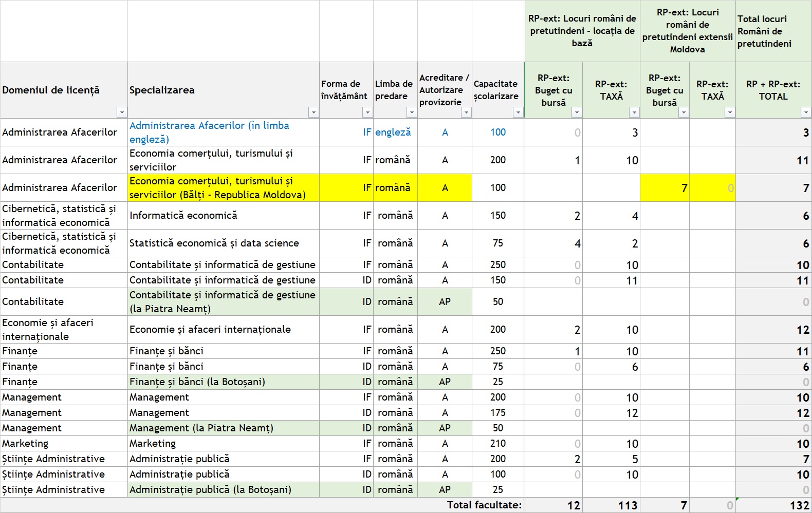Select 'Finanțe și bănci (la Botoșani)' cell
This screenshot has height=513, width=812.
click(224, 382)
